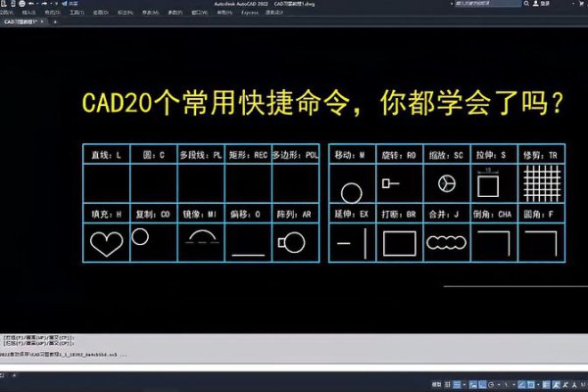
Task: Open the 绘图(D) menu
Action: tap(101, 13)
